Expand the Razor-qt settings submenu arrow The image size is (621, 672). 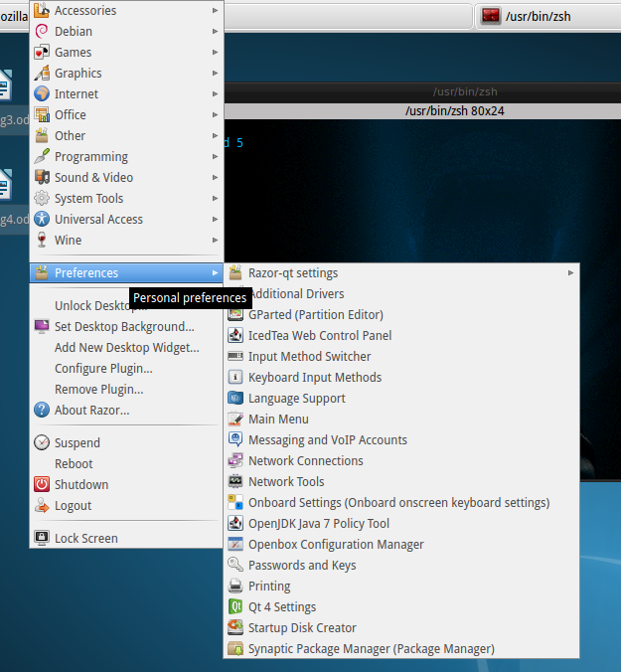(x=570, y=273)
